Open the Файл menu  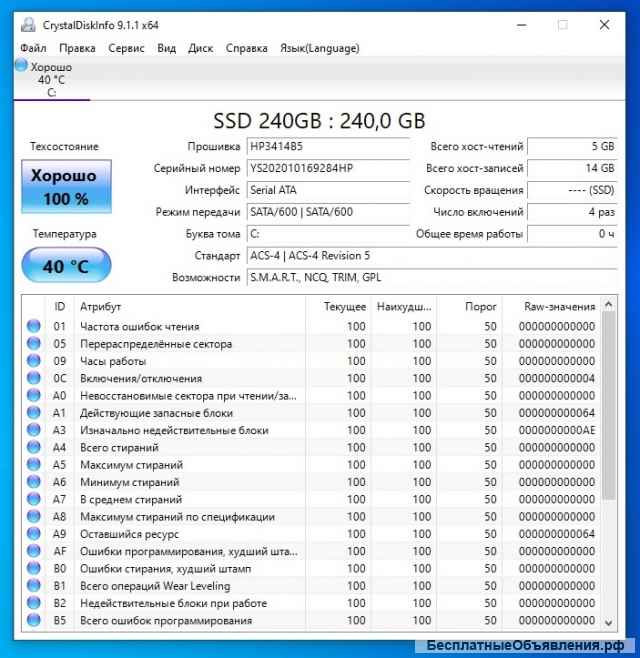(33, 48)
